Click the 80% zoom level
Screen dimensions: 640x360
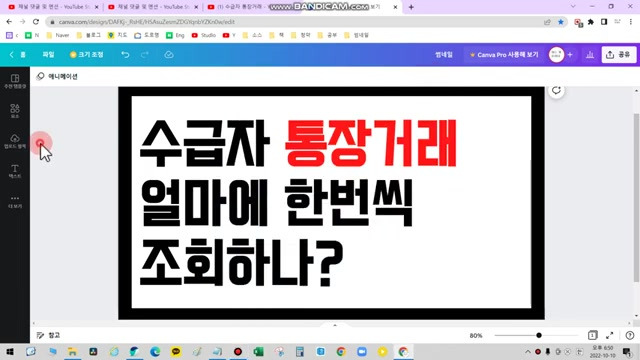[x=476, y=336]
